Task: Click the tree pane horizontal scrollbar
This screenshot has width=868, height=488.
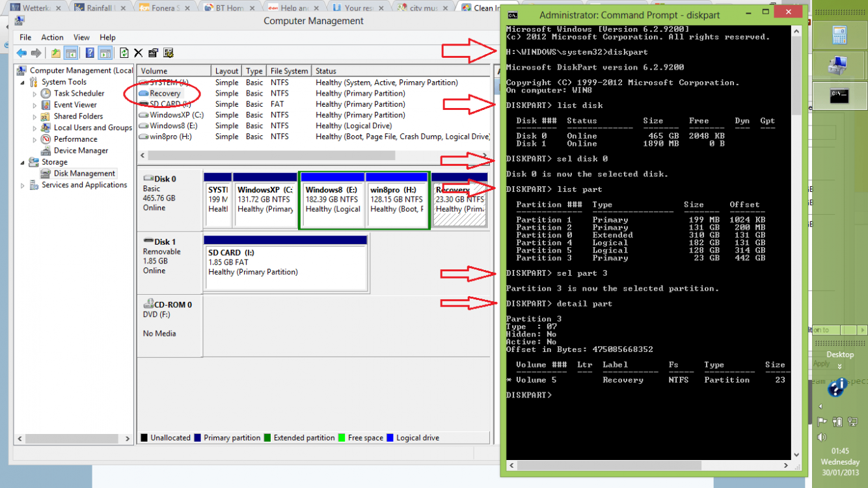Action: coord(73,439)
